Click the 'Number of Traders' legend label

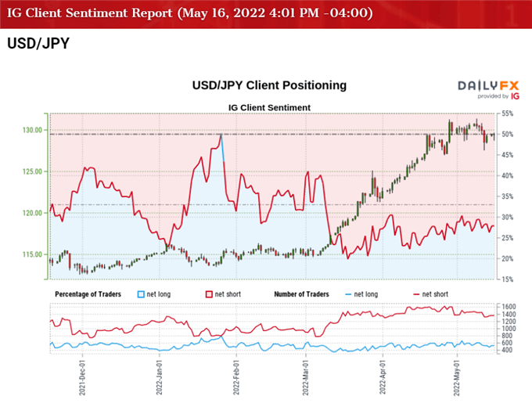point(302,294)
